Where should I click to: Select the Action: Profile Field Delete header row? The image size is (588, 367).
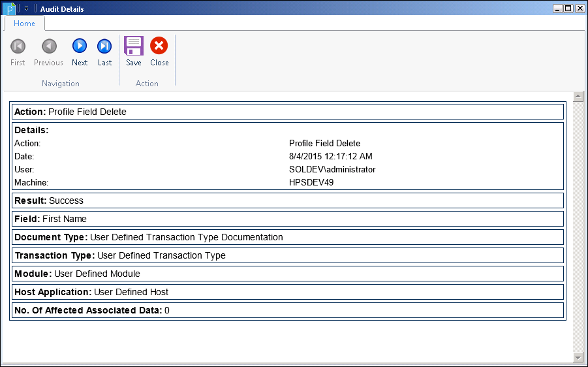point(288,112)
